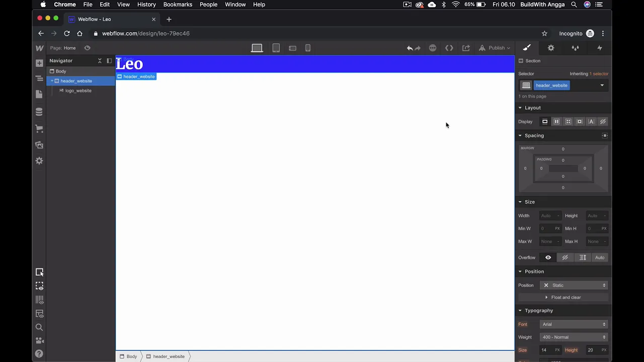Click the Body breadcrumb at bottom
This screenshot has width=644, height=362.
point(128,356)
